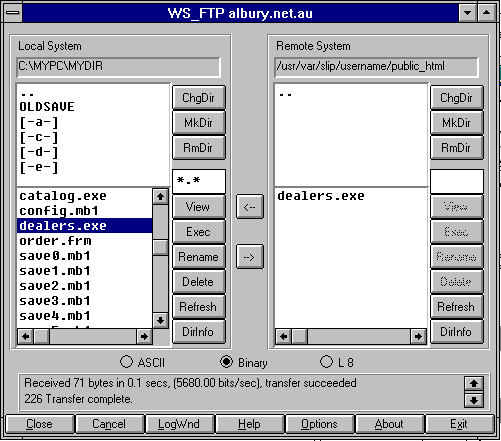Open the Options dialog
501x441 pixels.
click(320, 424)
